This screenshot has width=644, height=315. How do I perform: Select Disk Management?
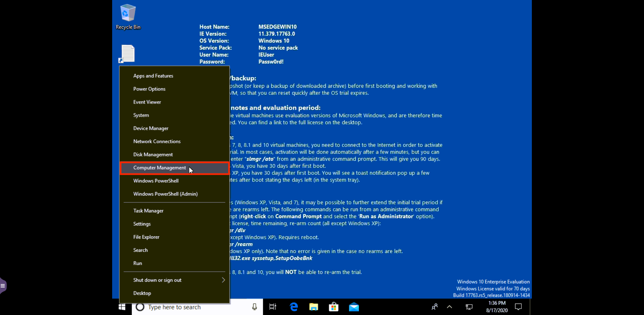[174, 155]
